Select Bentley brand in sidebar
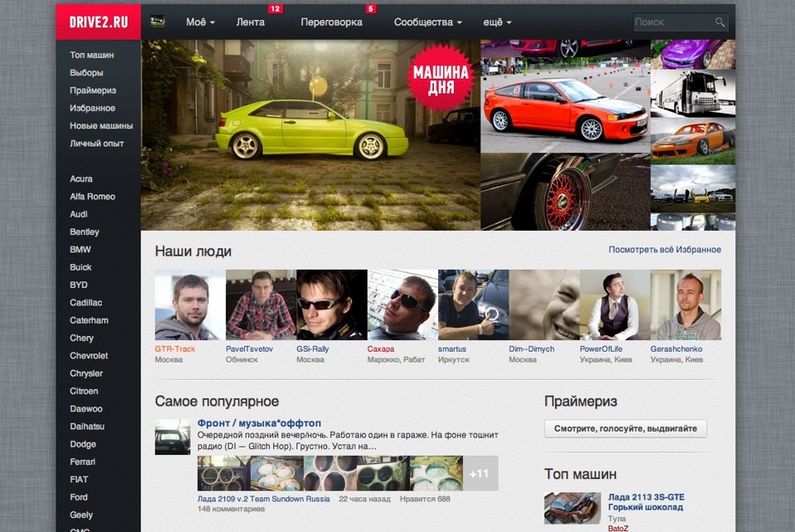The height and width of the screenshot is (532, 795). pyautogui.click(x=84, y=232)
